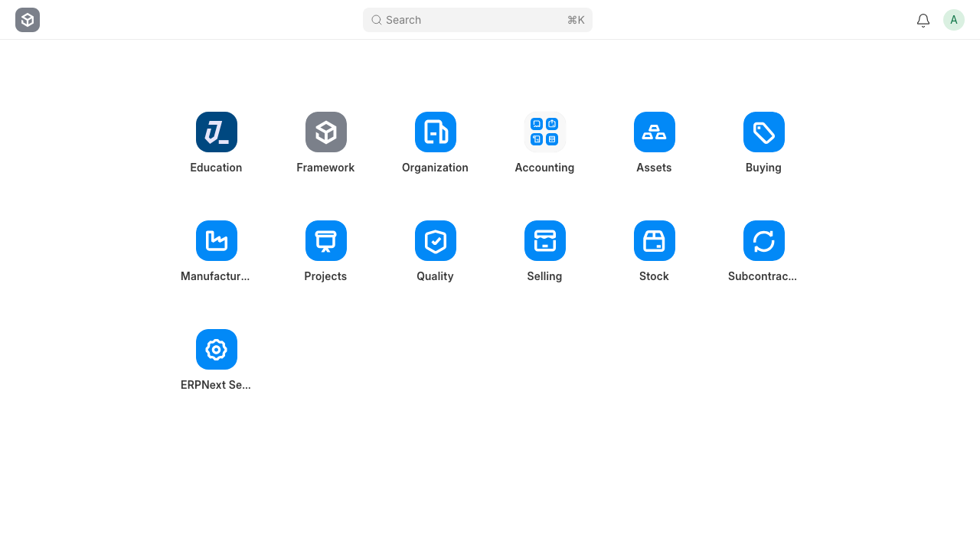
Task: Open the user avatar menu
Action: (954, 20)
